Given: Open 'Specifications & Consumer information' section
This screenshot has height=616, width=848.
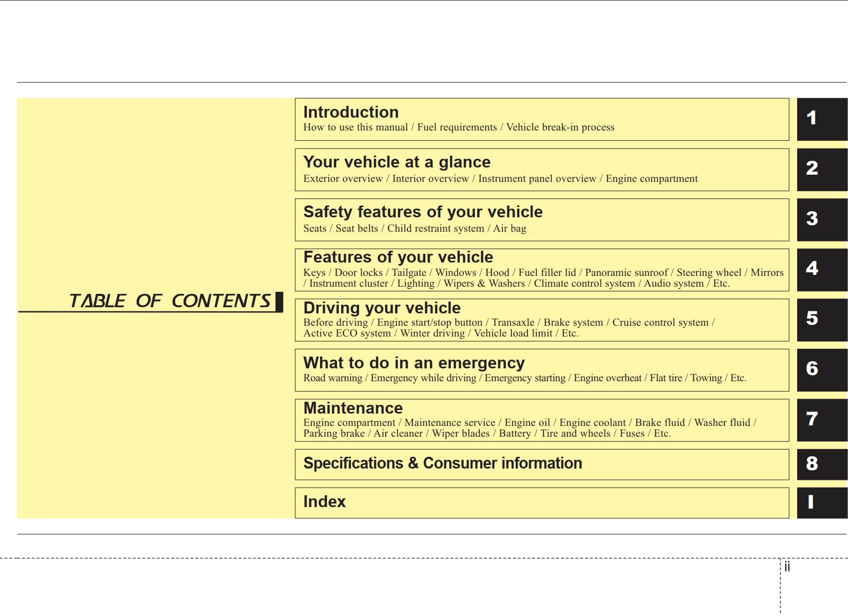Looking at the screenshot, I should [x=442, y=463].
